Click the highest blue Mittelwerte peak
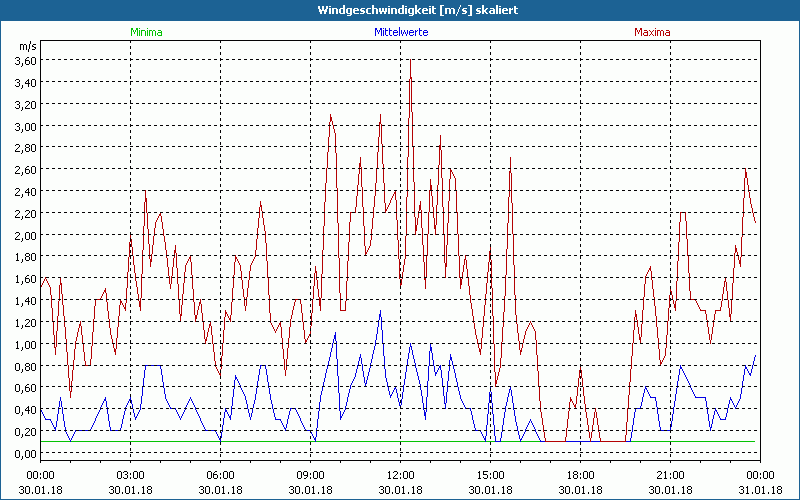 (x=380, y=312)
